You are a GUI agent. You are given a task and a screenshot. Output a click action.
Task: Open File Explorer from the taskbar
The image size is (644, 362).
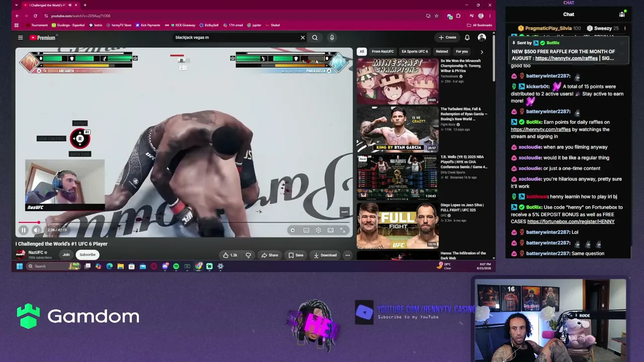point(121,266)
